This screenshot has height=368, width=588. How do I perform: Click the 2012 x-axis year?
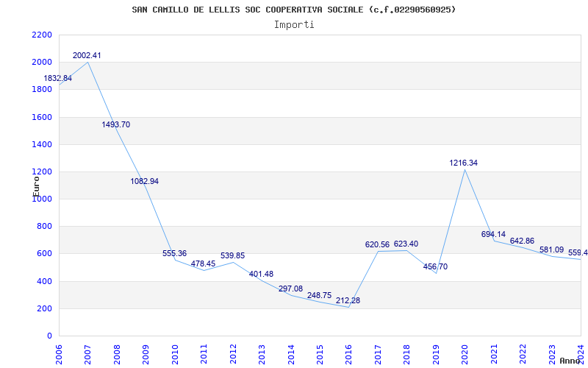pos(233,355)
